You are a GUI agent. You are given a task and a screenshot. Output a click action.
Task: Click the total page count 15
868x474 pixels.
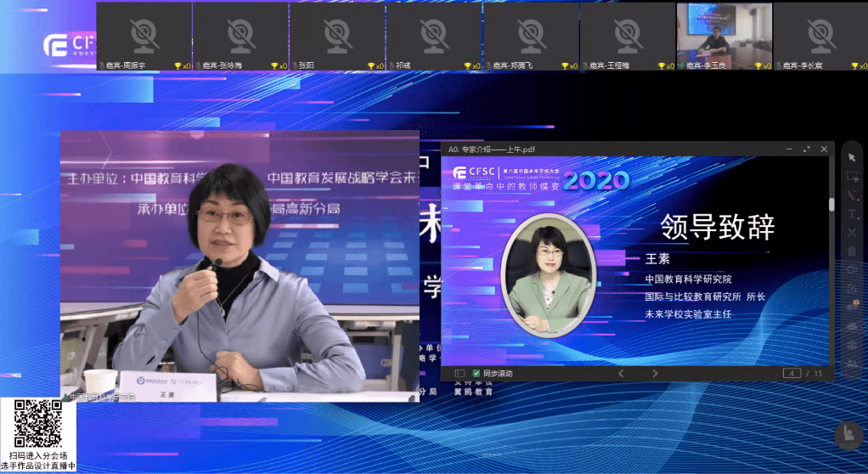(x=818, y=373)
